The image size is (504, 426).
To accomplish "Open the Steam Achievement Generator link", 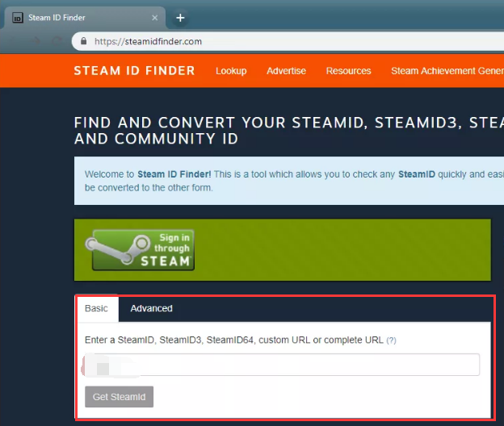I will click(447, 71).
